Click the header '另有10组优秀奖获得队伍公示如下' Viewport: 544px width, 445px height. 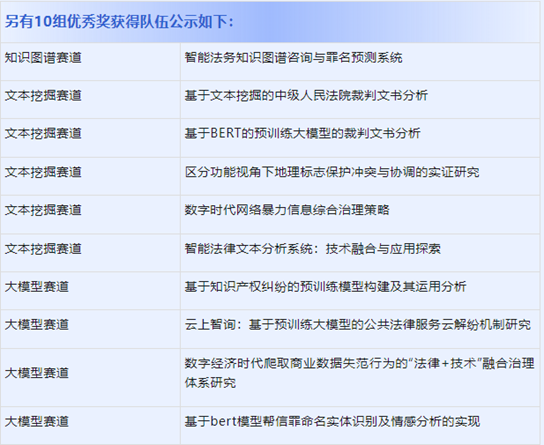(119, 22)
